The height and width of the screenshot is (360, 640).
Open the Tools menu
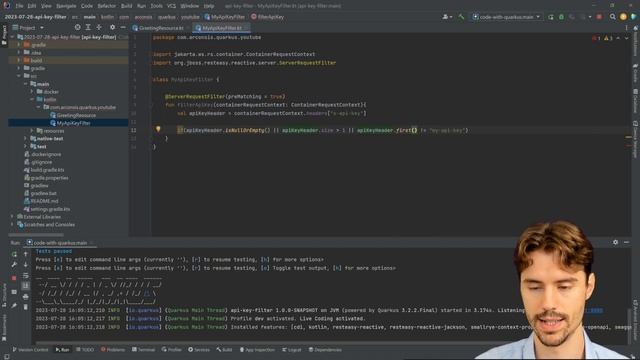tap(156, 6)
